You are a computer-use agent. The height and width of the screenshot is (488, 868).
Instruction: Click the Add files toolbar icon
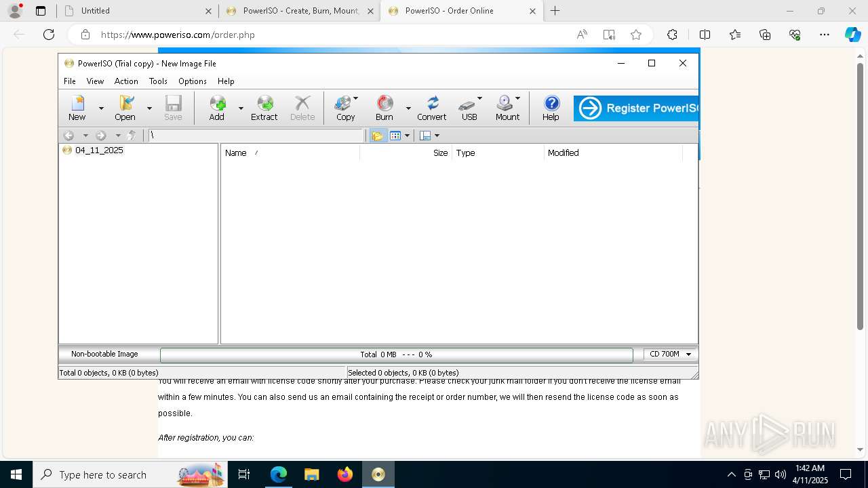(x=217, y=108)
